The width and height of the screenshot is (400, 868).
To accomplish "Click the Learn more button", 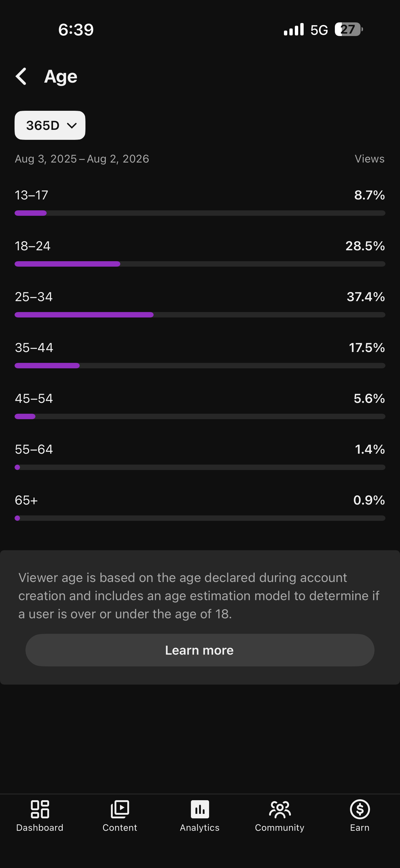I will (x=200, y=650).
